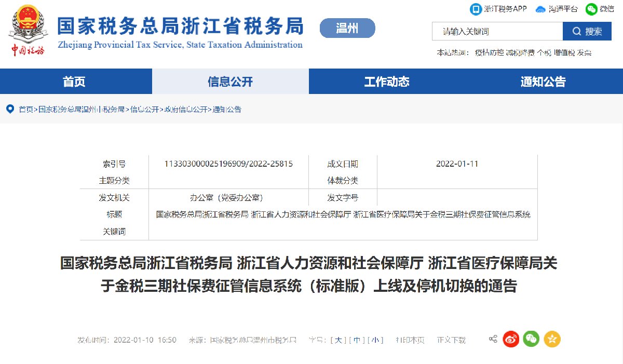This screenshot has height=364, width=623.
Task: Set font size to 大
Action: click(x=338, y=340)
